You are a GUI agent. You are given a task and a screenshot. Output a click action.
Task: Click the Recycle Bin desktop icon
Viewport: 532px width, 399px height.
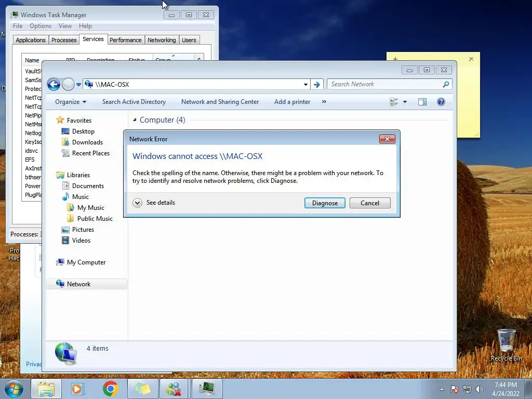click(x=506, y=345)
